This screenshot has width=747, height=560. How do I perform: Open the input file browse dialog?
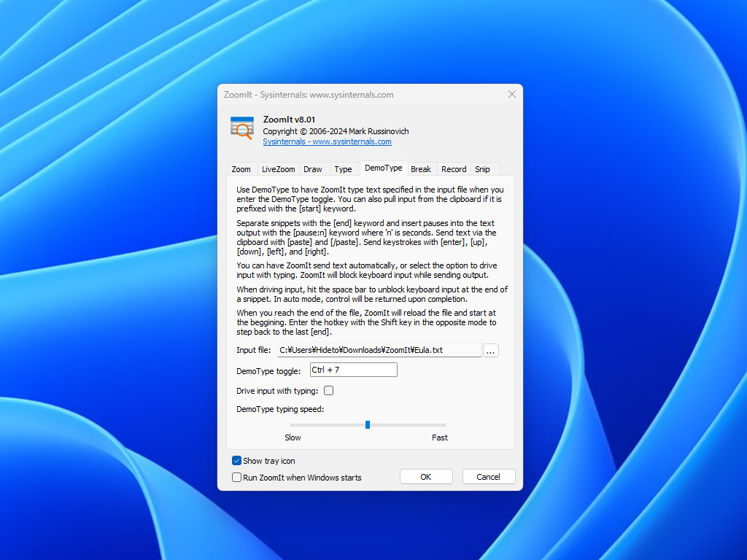tap(490, 350)
